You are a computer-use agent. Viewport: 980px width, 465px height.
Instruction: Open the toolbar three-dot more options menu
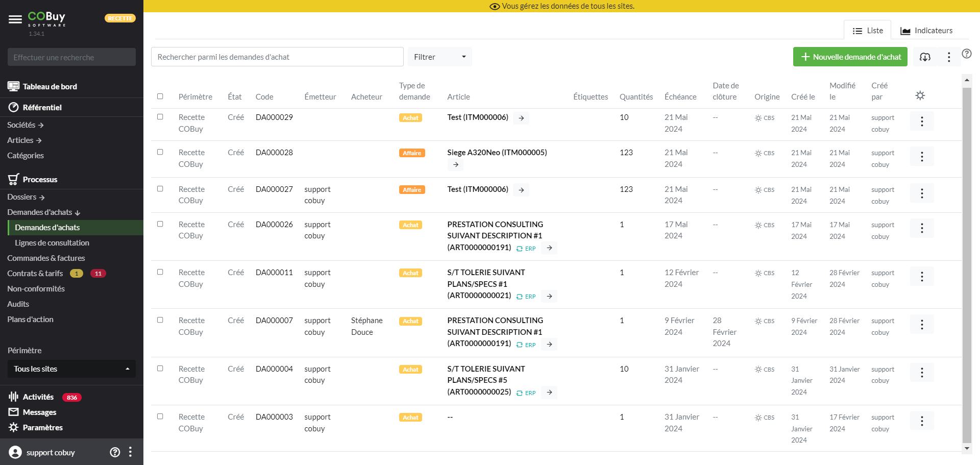pos(948,57)
